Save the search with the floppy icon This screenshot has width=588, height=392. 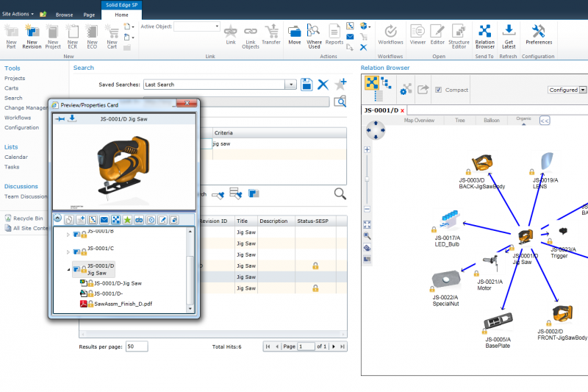306,85
